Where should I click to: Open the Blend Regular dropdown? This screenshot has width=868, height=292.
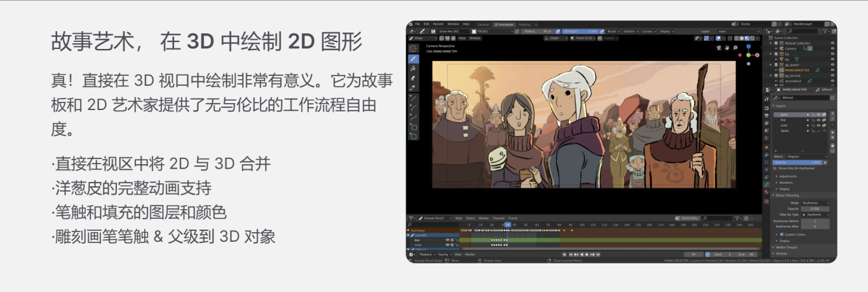pyautogui.click(x=806, y=156)
